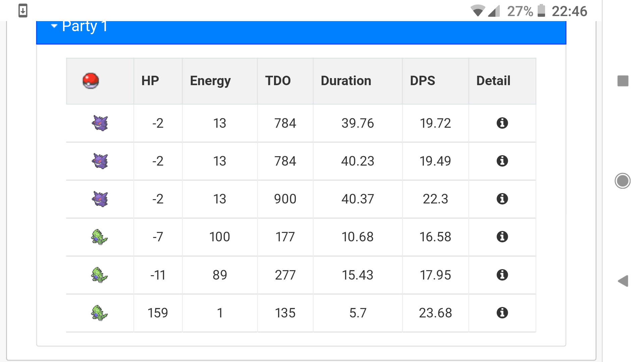Click the DPS value 17.95
Screen dimensions: 644x362
point(435,275)
